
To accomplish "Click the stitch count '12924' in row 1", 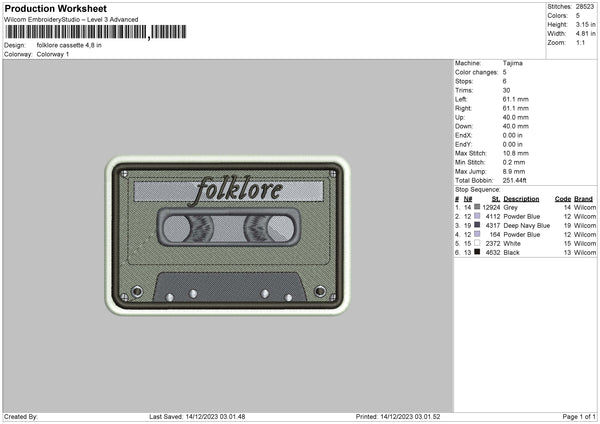I will pyautogui.click(x=491, y=207).
